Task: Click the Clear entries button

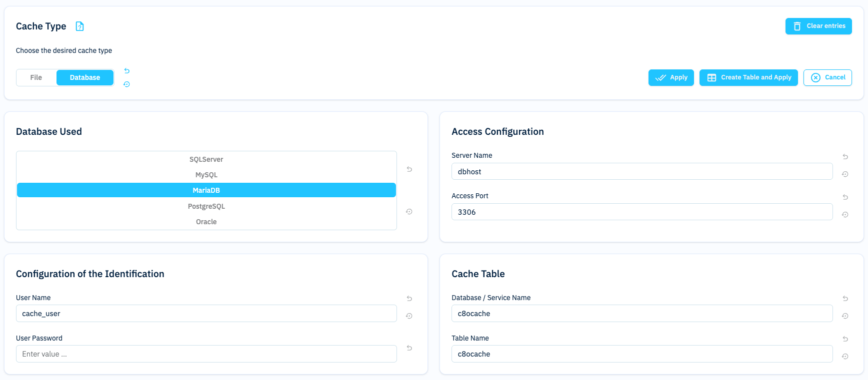Action: pyautogui.click(x=818, y=26)
